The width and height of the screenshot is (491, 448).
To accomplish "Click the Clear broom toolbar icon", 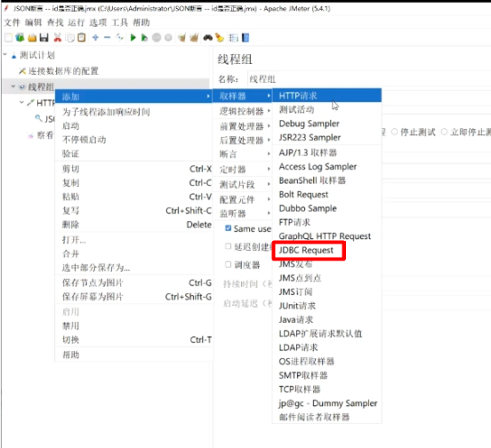I will (x=181, y=38).
